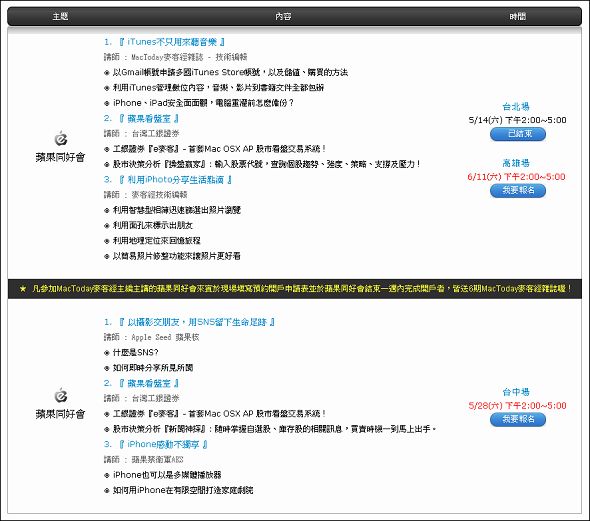Click 我要報名 for the 台中場 5/28 session

[518, 419]
